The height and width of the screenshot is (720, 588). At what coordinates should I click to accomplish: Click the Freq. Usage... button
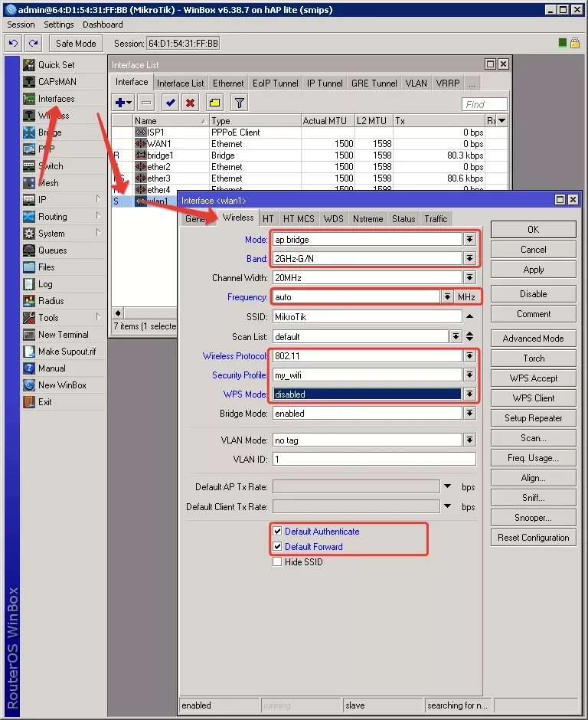(534, 458)
